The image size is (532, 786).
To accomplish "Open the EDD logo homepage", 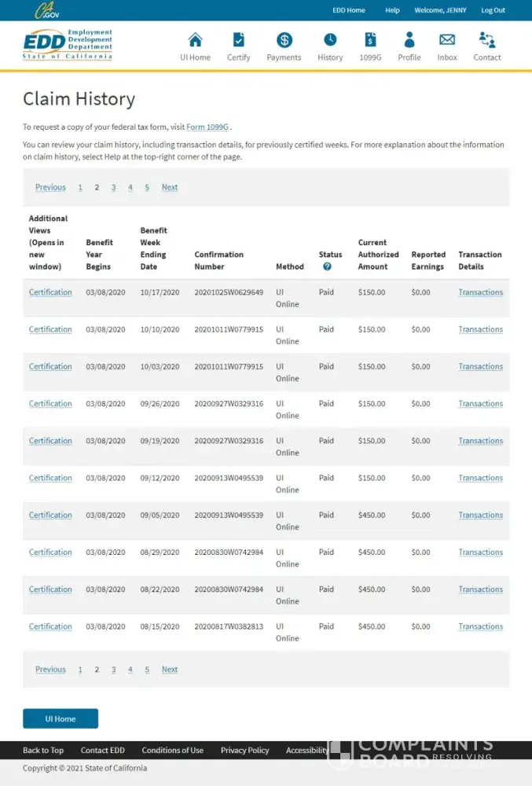I will (x=68, y=45).
